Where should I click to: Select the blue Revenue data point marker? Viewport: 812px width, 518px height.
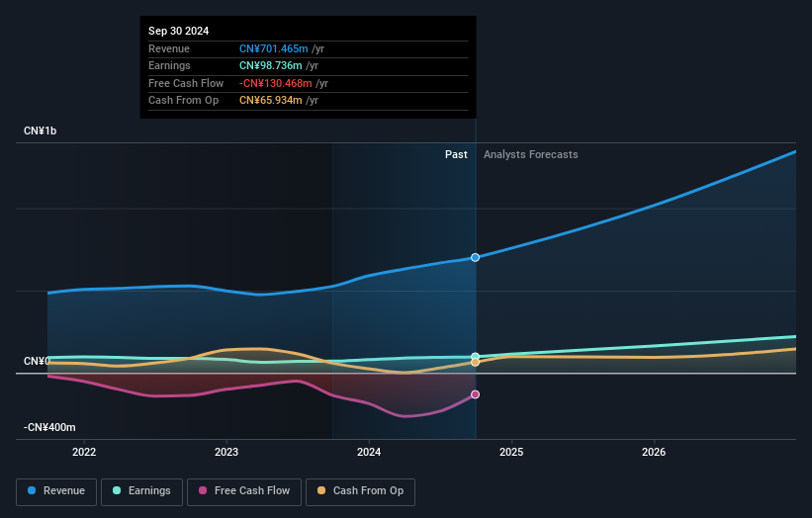pos(475,257)
